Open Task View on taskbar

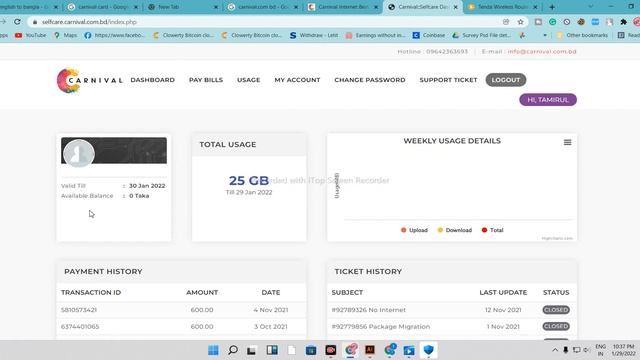pyautogui.click(x=251, y=350)
